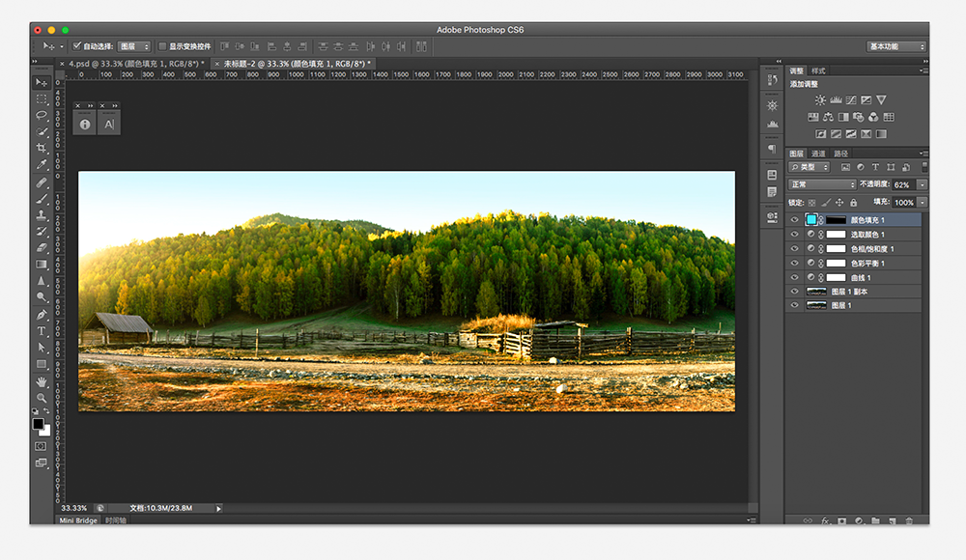Add a Curves adjustment icon
966x560 pixels.
pos(851,99)
